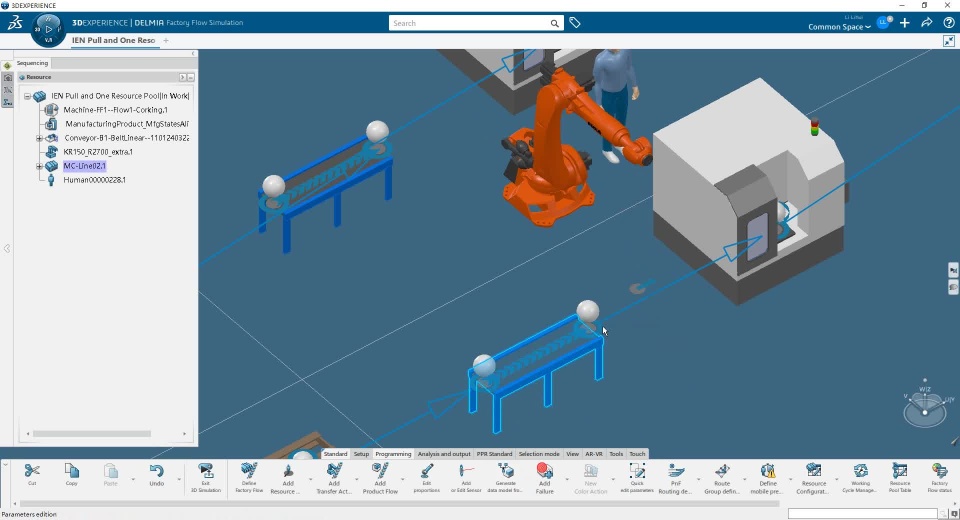Viewport: 960px width, 520px height.
Task: Open the AR-VR tab
Action: click(x=594, y=454)
